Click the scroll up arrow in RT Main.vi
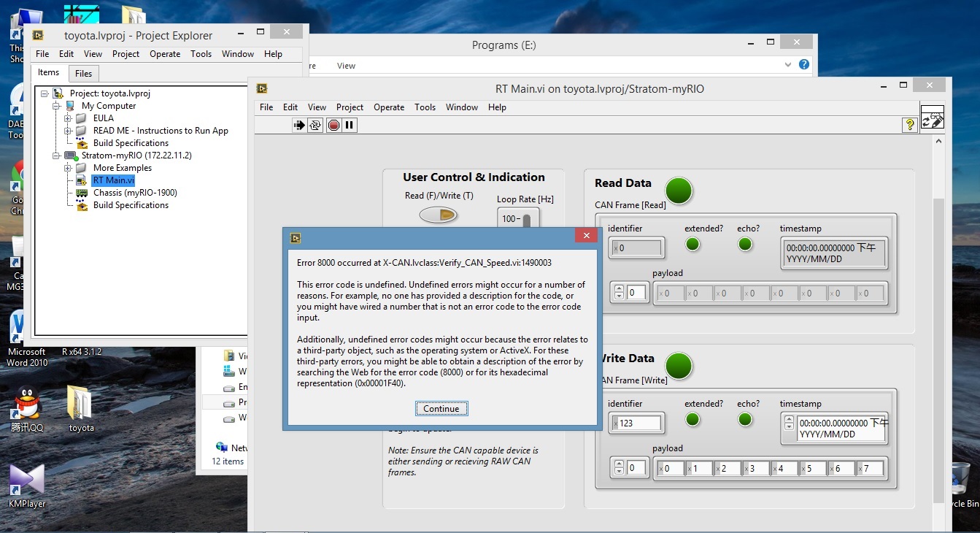The height and width of the screenshot is (533, 980). point(938,142)
